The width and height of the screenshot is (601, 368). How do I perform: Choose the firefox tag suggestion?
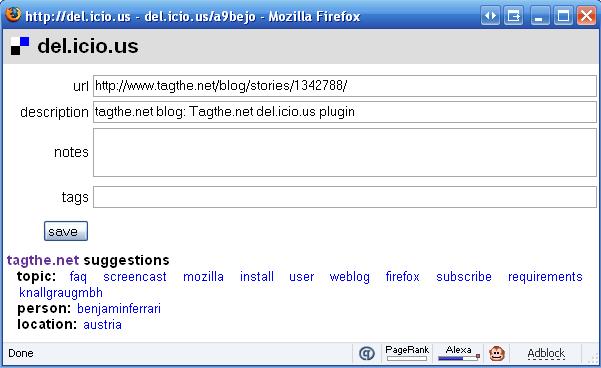coord(402,277)
